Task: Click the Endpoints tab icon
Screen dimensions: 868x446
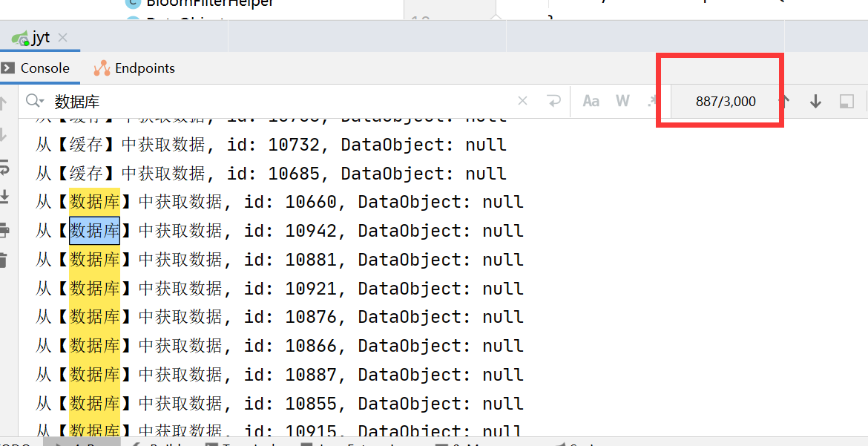Action: (102, 68)
